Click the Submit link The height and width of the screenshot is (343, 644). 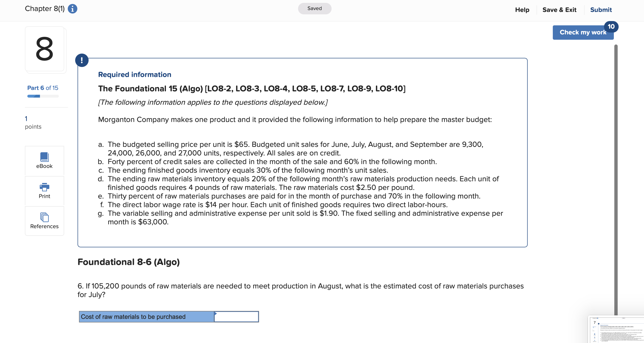tap(601, 10)
